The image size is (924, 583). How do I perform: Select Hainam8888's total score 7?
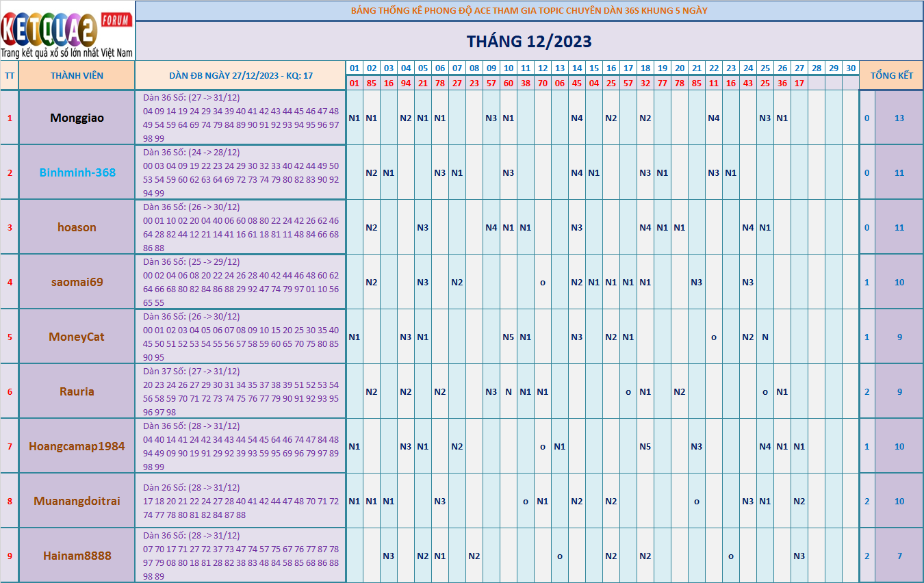pyautogui.click(x=899, y=556)
